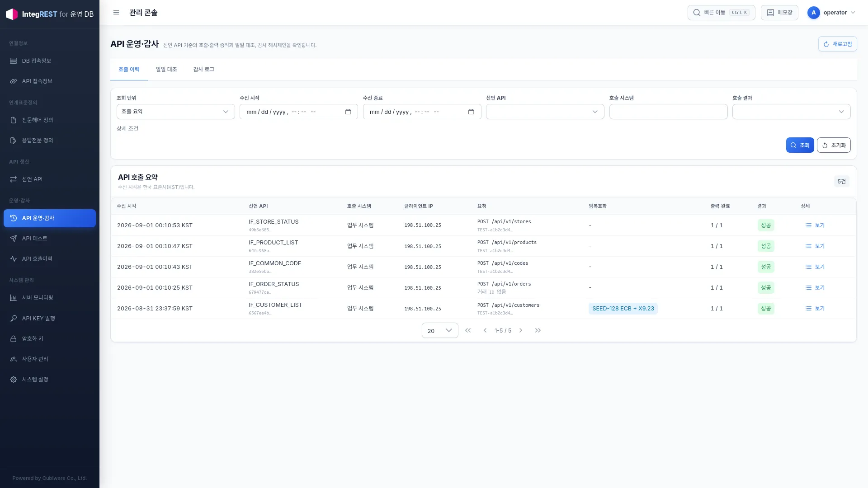
Task: Open the 빠른 이동 quick search
Action: click(x=721, y=13)
